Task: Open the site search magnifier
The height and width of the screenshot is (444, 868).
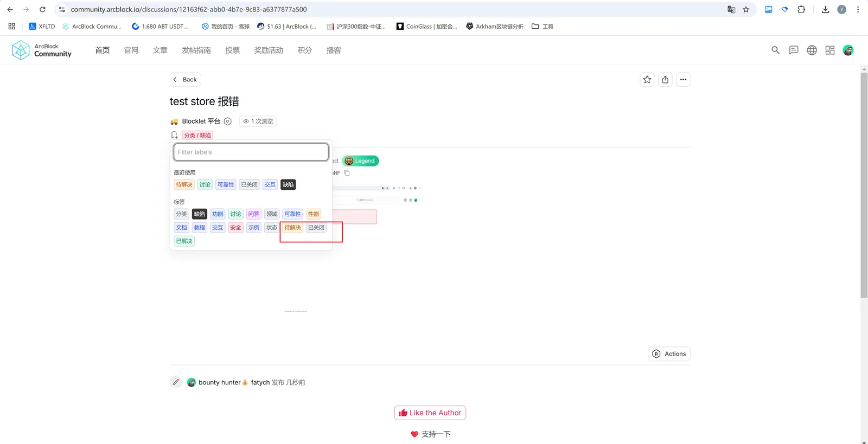Action: tap(775, 50)
